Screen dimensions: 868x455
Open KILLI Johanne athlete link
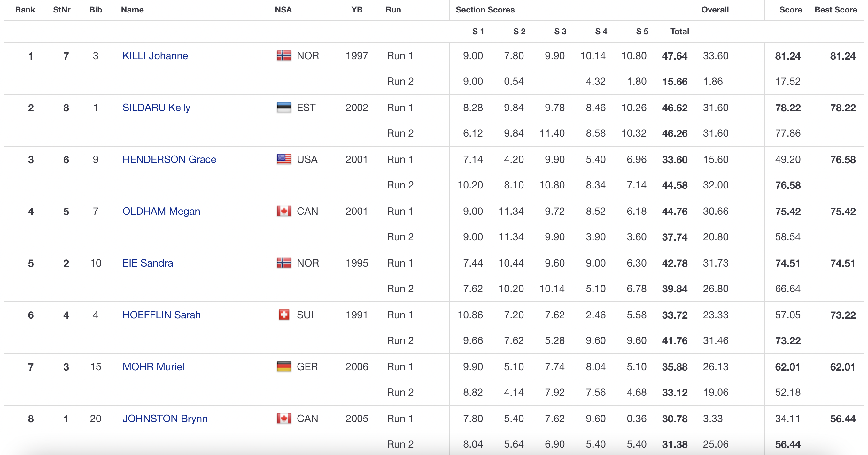pos(155,56)
